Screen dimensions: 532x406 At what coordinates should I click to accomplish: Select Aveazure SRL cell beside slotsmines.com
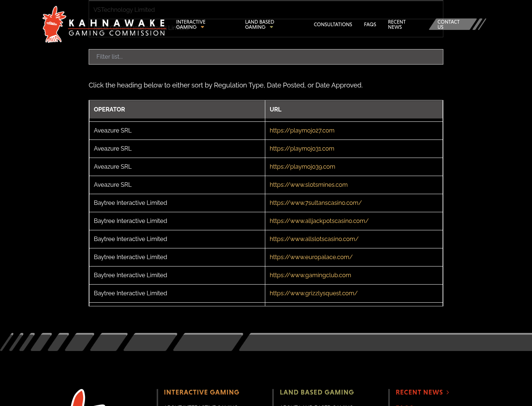[x=177, y=185]
